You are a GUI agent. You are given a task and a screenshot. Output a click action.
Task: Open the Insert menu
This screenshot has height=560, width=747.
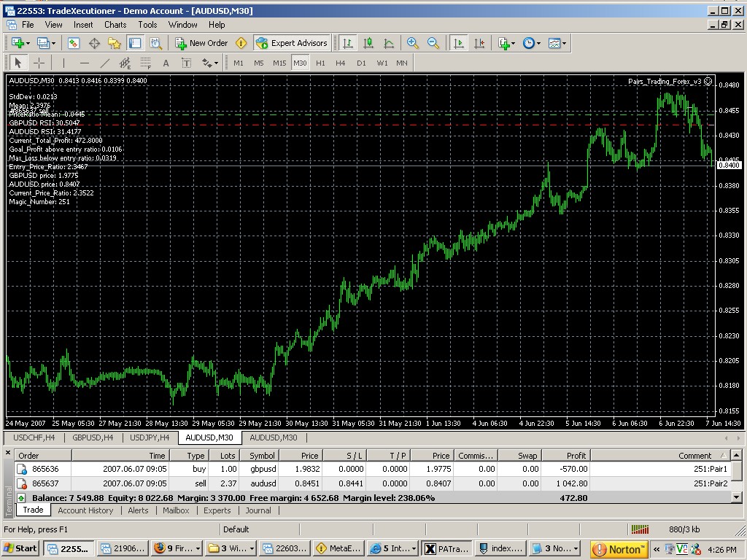click(83, 25)
